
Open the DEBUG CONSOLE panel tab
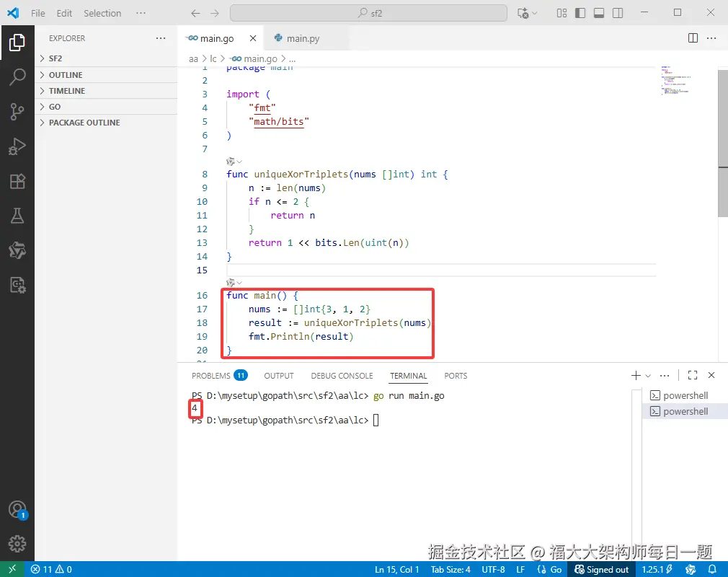point(342,376)
